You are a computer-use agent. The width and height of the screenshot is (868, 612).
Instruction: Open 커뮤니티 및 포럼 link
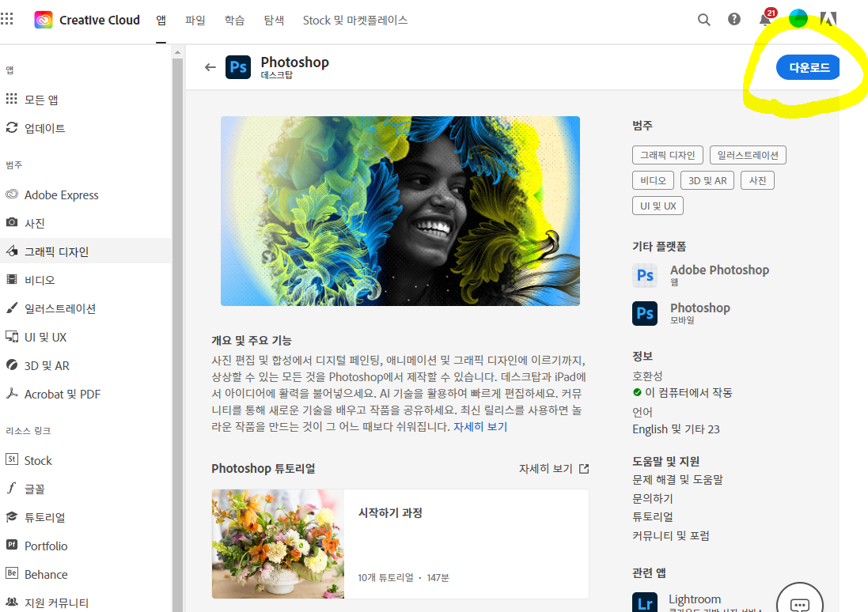(x=671, y=535)
